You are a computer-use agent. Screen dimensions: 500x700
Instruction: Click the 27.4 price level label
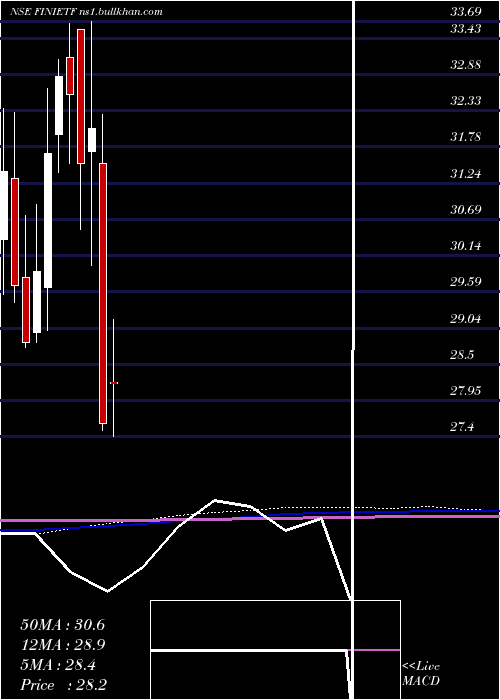462,428
